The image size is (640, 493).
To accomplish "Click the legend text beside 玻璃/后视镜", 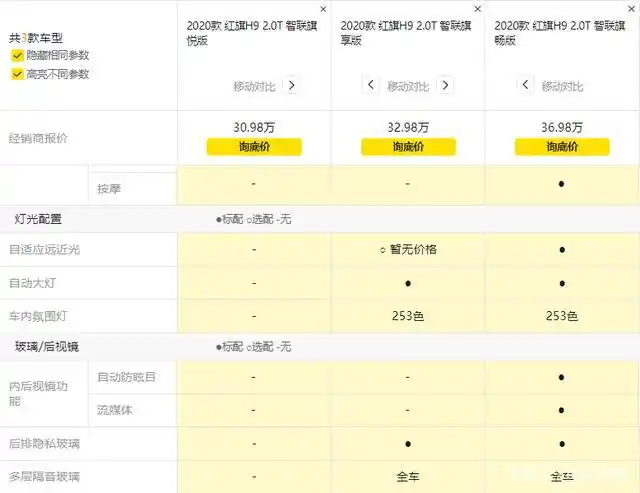I will (x=253, y=347).
